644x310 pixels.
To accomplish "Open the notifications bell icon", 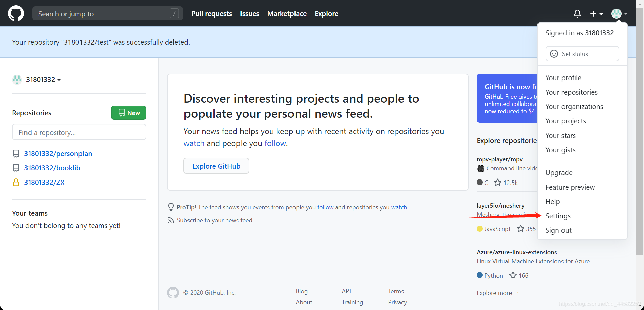I will (x=577, y=14).
